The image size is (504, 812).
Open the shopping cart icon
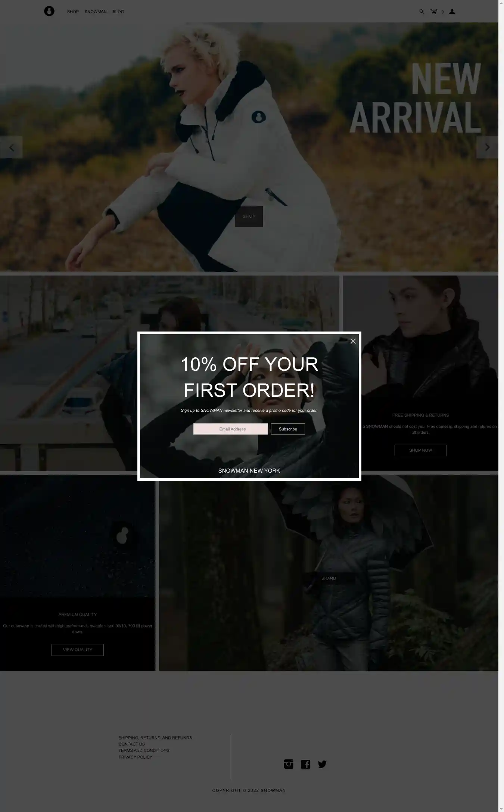pyautogui.click(x=433, y=12)
